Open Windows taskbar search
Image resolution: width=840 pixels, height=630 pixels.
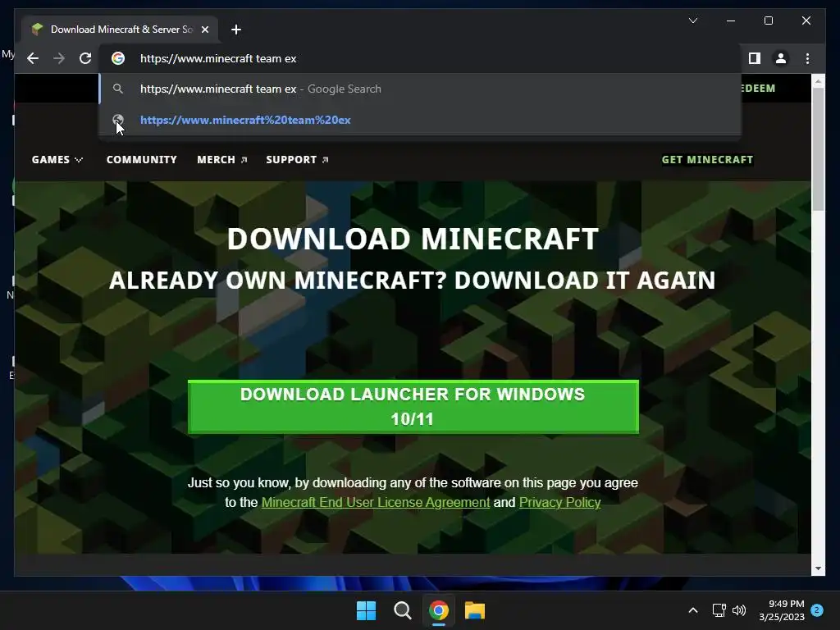pyautogui.click(x=402, y=610)
